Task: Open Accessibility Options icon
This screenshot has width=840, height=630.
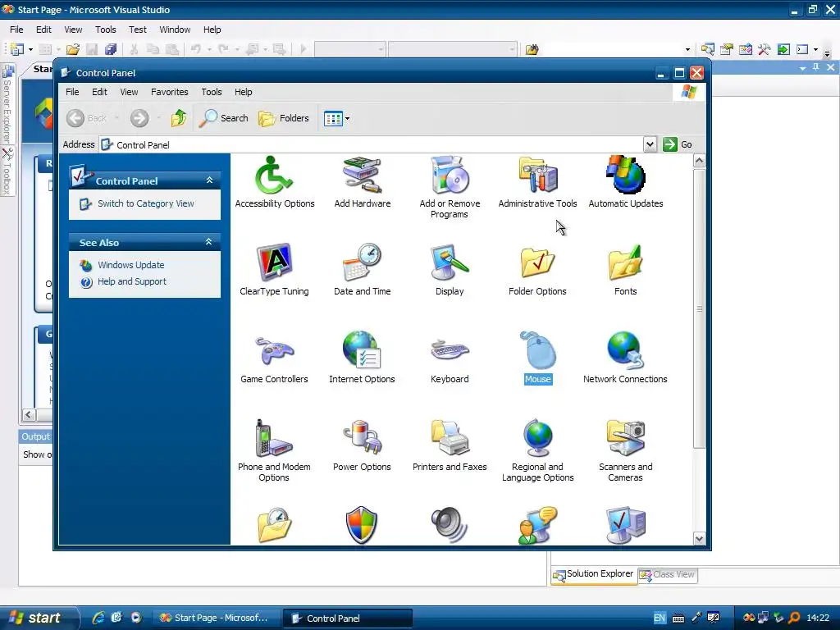Action: coord(274,183)
